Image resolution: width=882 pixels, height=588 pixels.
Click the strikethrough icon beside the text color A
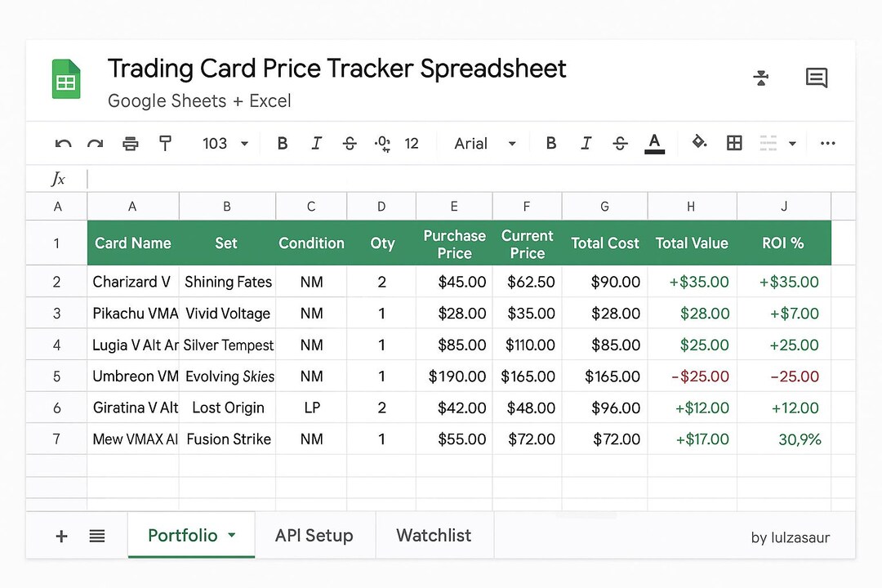click(x=620, y=144)
